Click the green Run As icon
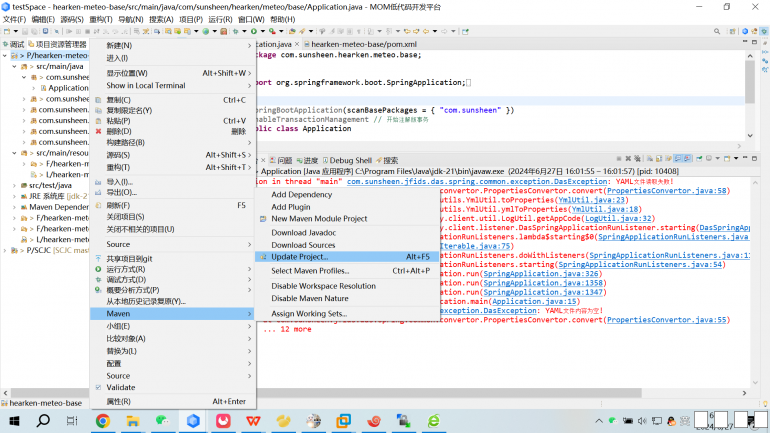 99,269
